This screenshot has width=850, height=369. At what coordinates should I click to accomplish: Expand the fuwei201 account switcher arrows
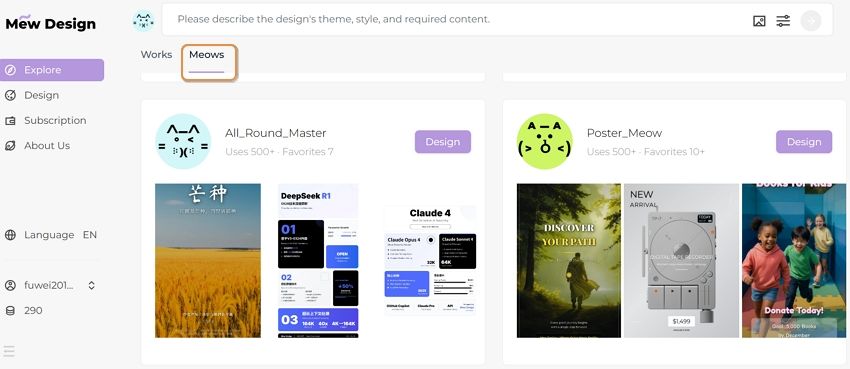[x=92, y=285]
